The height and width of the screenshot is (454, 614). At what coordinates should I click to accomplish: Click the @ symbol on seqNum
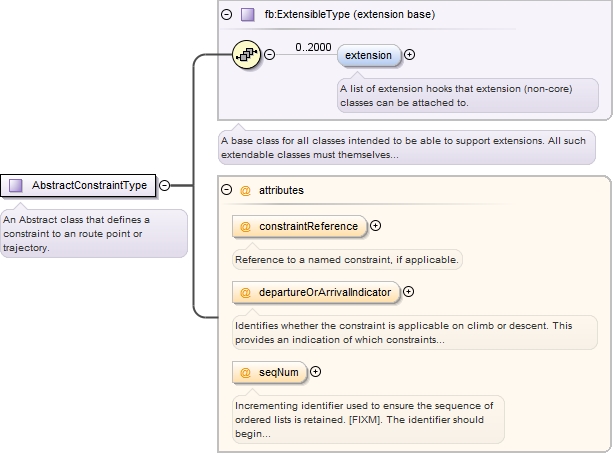246,372
